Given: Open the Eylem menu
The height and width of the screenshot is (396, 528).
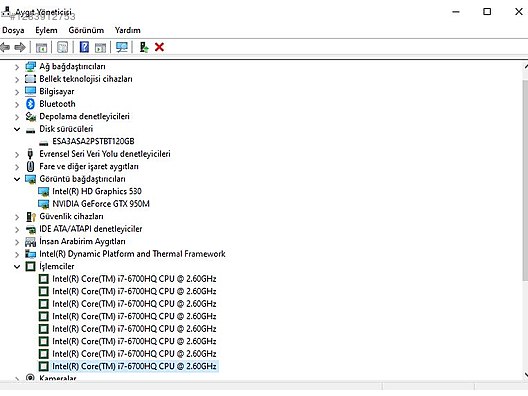Looking at the screenshot, I should pos(46,30).
